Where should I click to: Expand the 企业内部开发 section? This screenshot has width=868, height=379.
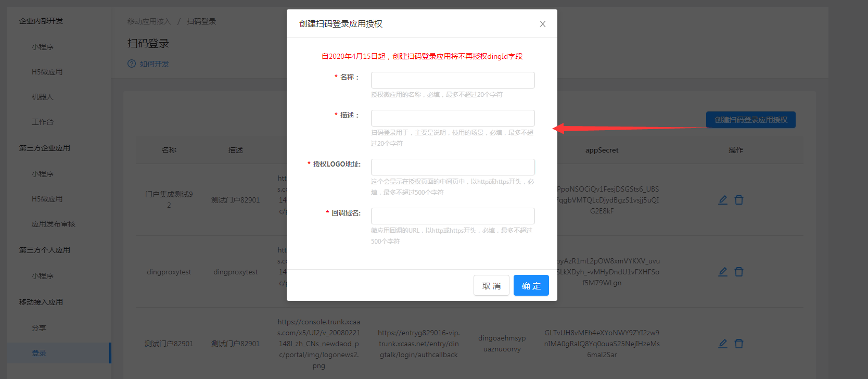click(41, 21)
